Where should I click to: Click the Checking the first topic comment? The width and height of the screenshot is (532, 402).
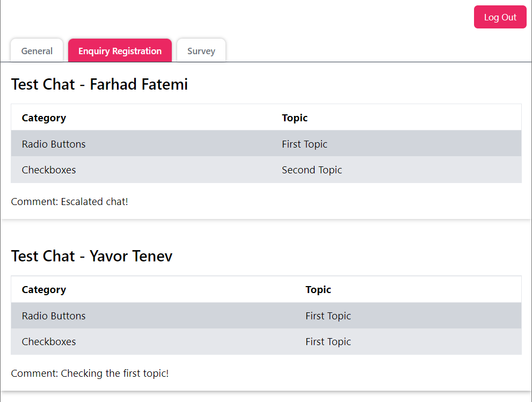click(x=90, y=373)
